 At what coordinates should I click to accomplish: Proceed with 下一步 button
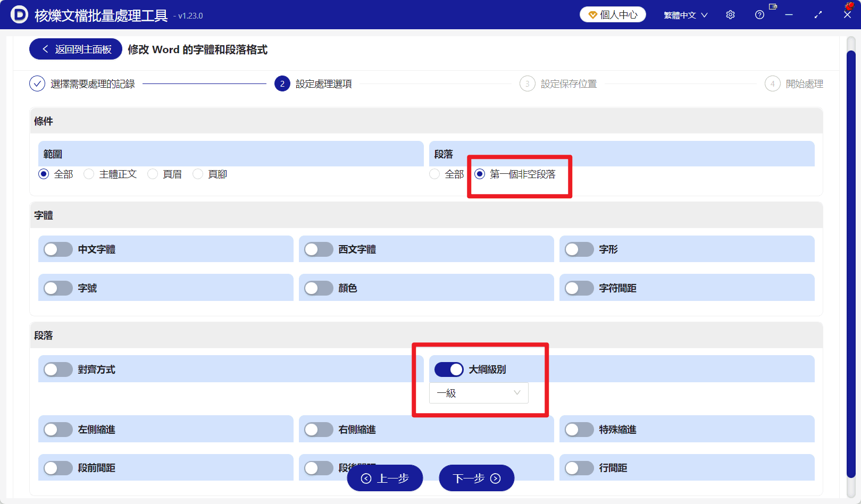(477, 478)
